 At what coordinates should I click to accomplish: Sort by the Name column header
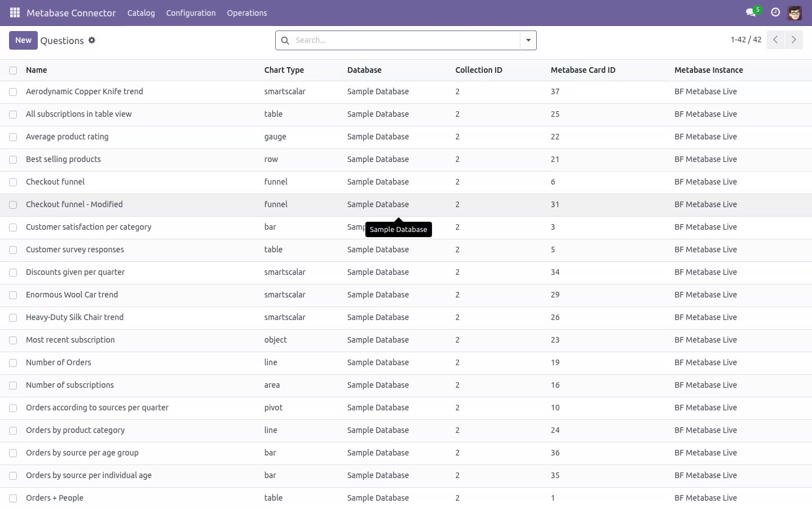[37, 70]
